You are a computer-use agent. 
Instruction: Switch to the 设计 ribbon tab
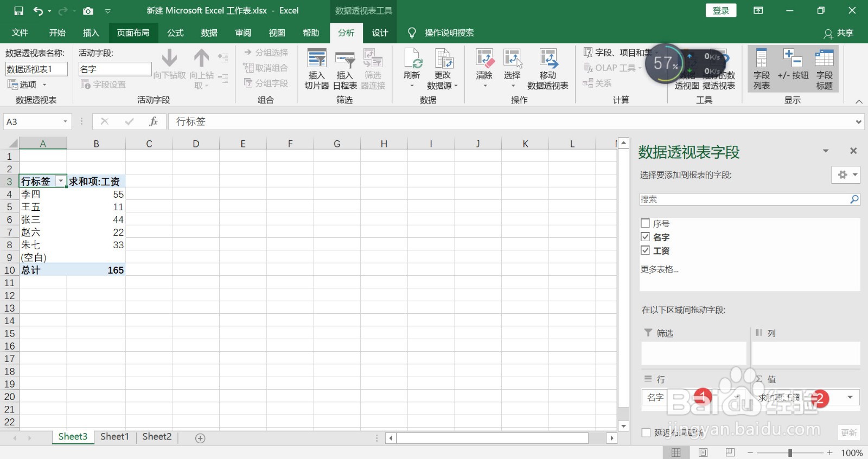click(380, 33)
